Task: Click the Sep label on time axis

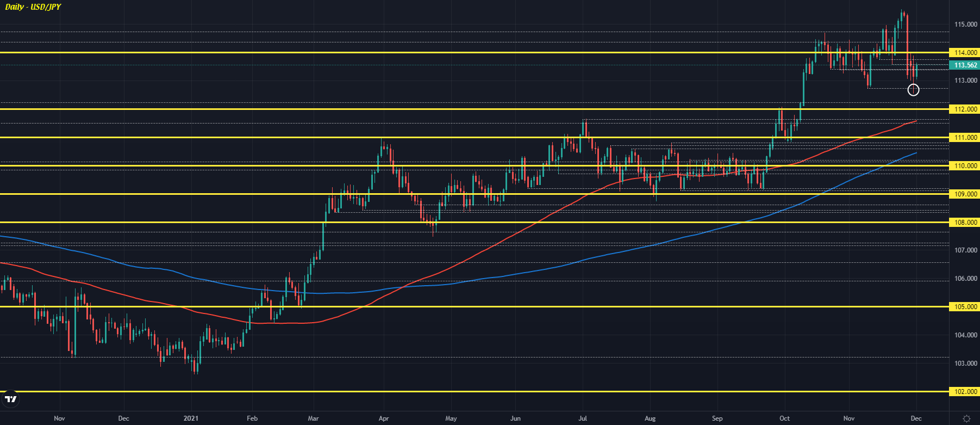Action: (717, 418)
